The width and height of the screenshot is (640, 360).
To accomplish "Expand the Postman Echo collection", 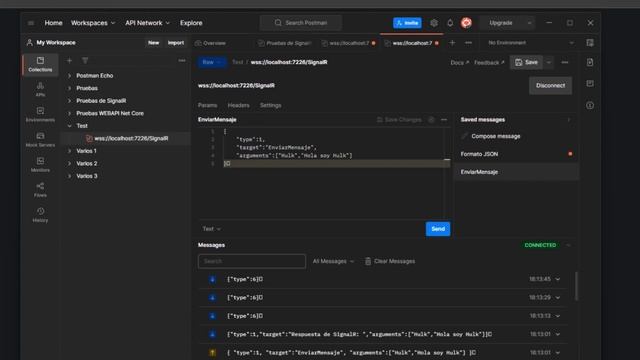I will pyautogui.click(x=69, y=76).
